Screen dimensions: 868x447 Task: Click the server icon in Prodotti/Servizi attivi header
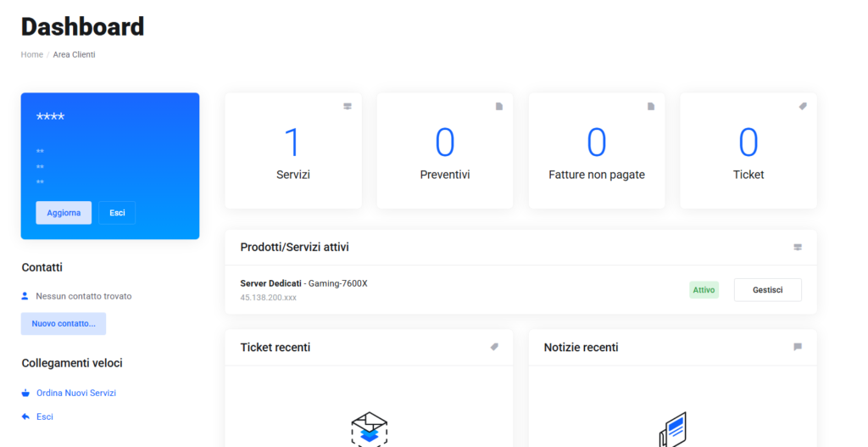coord(798,247)
